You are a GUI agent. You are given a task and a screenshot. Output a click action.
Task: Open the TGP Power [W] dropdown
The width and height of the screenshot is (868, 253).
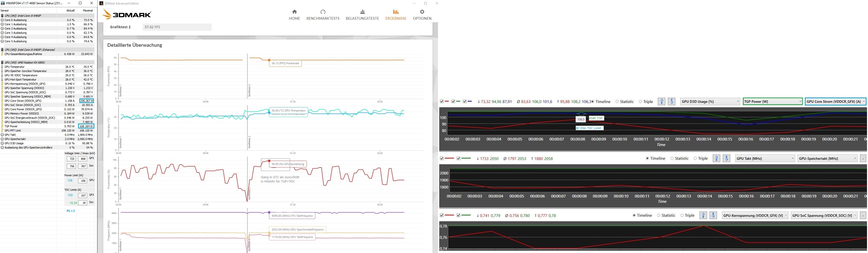[772, 101]
